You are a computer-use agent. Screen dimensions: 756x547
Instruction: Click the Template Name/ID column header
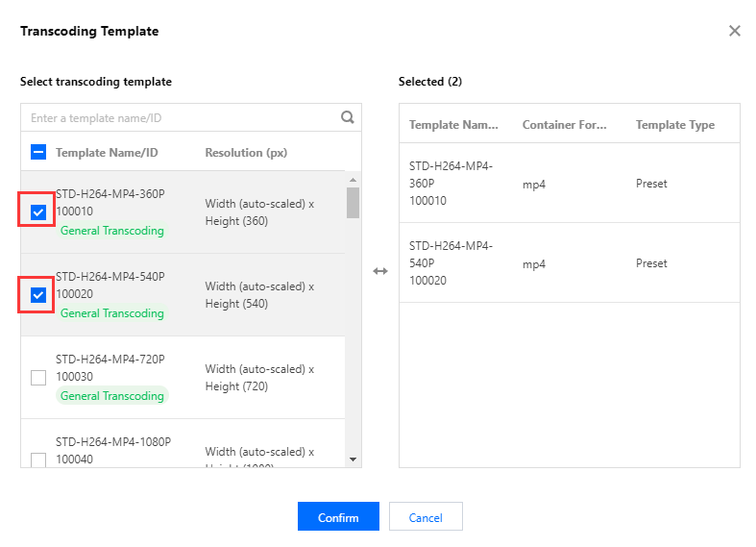(x=107, y=153)
